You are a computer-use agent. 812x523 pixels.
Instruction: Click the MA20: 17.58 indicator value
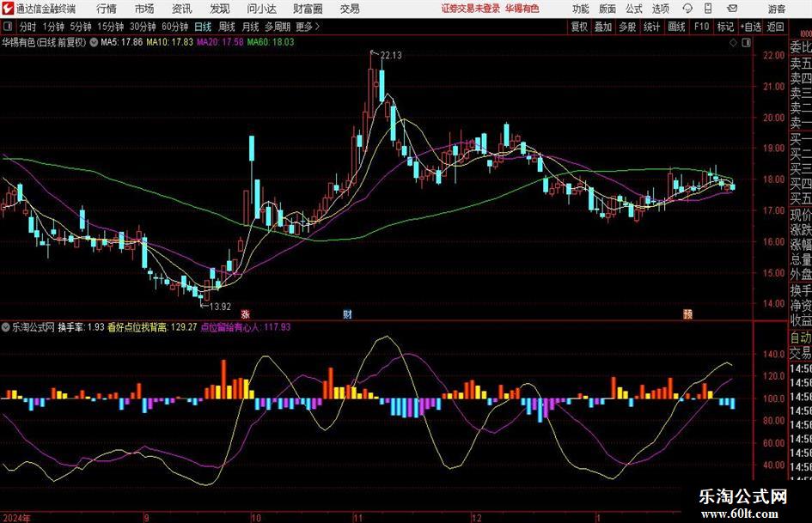pyautogui.click(x=220, y=42)
